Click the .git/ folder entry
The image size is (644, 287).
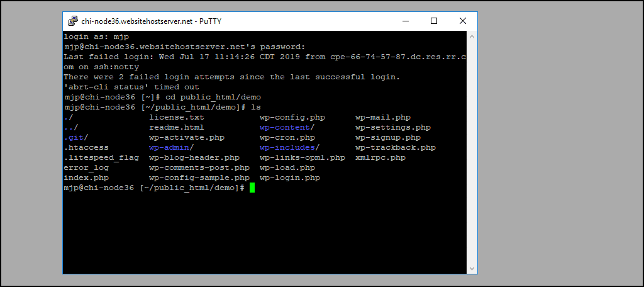click(x=76, y=138)
